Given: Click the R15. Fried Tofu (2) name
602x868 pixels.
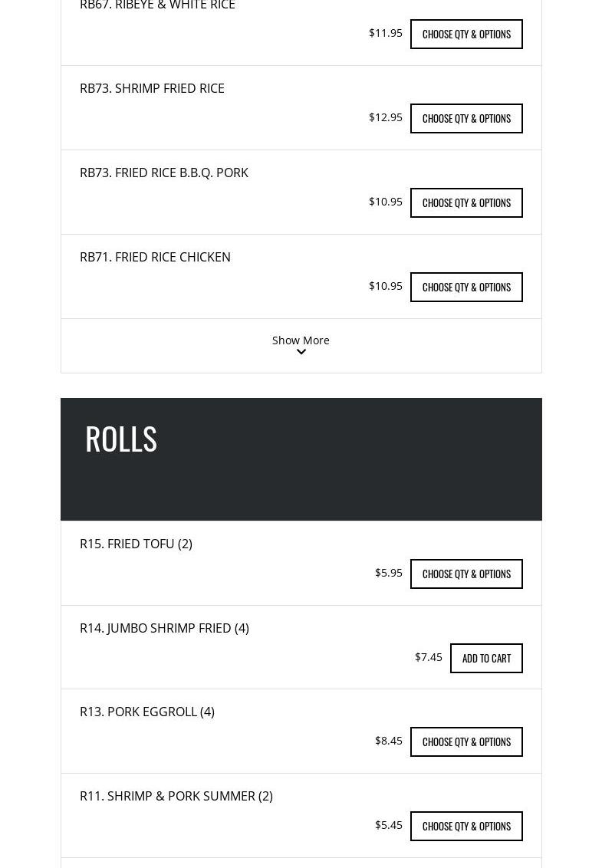Looking at the screenshot, I should (136, 544).
